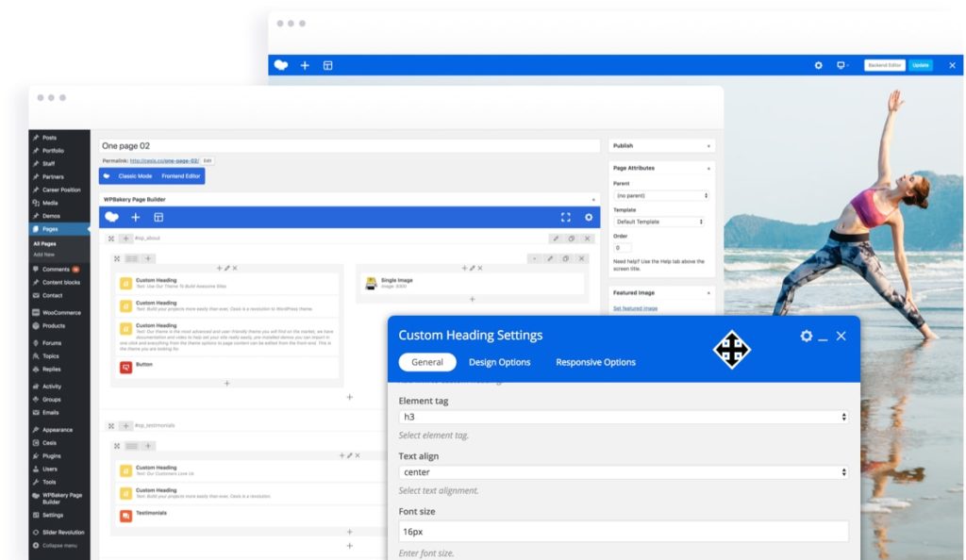Switch to fullscreen mode in WPBakery builder

tap(566, 217)
